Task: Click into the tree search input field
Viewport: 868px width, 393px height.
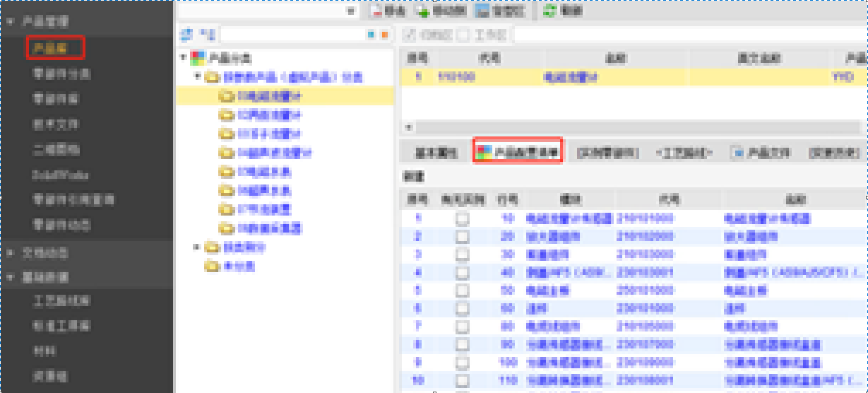Action: 293,35
